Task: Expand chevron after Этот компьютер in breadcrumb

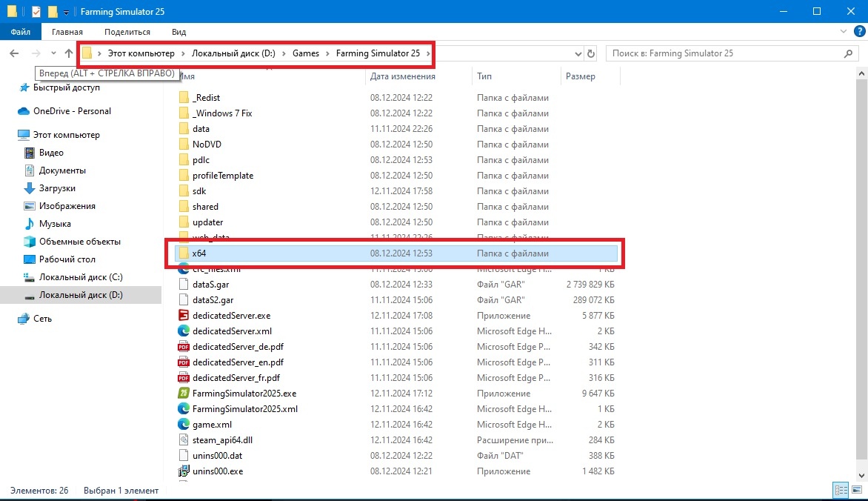Action: (183, 53)
